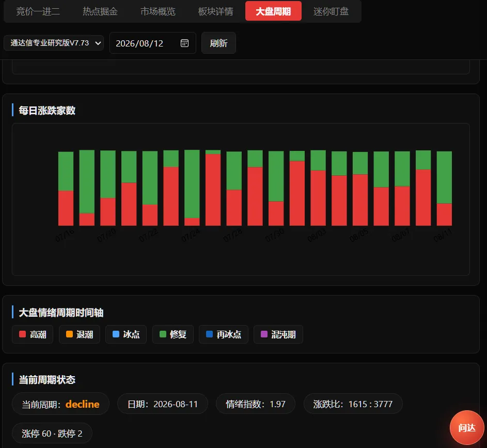Screen dimensions: 487x448
Task: Click the purple 混沌期 color square
Action: pos(264,334)
